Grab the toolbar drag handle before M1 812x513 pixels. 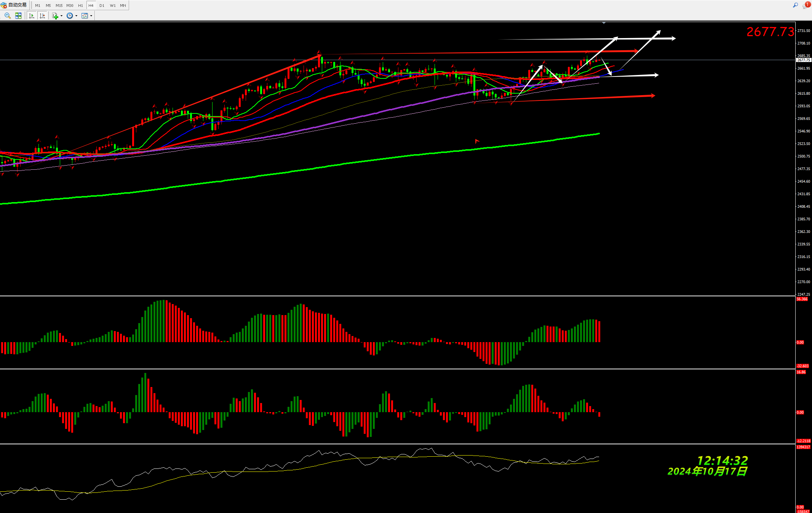point(31,5)
